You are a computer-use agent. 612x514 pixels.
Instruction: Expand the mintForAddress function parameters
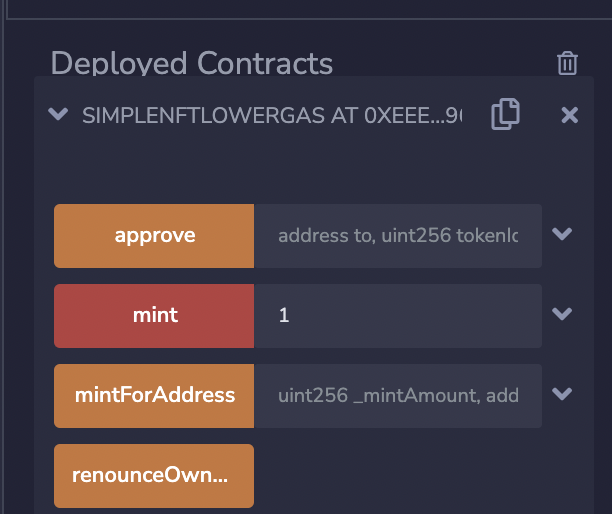pyautogui.click(x=562, y=394)
